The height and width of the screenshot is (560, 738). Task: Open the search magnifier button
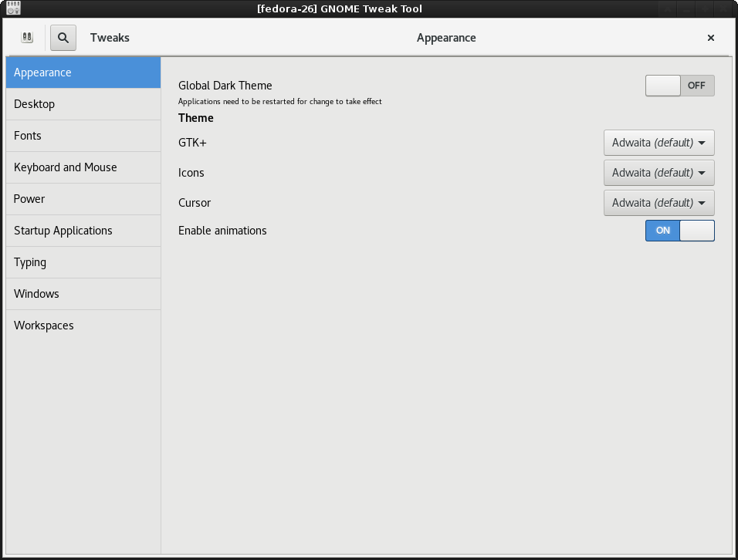point(63,38)
